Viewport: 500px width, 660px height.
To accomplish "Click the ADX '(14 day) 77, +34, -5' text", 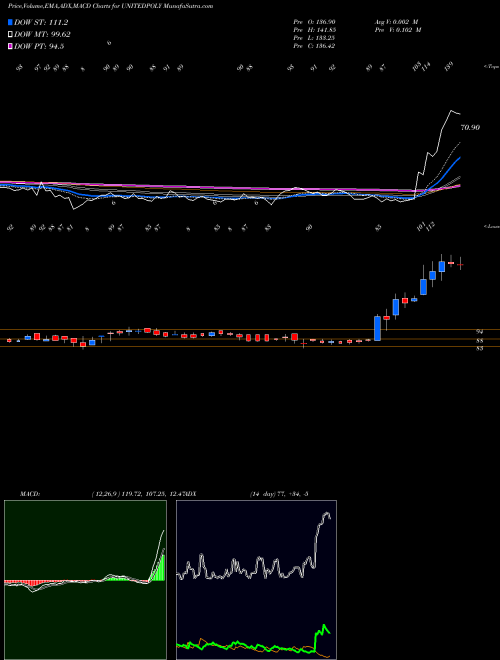I will point(279,494).
